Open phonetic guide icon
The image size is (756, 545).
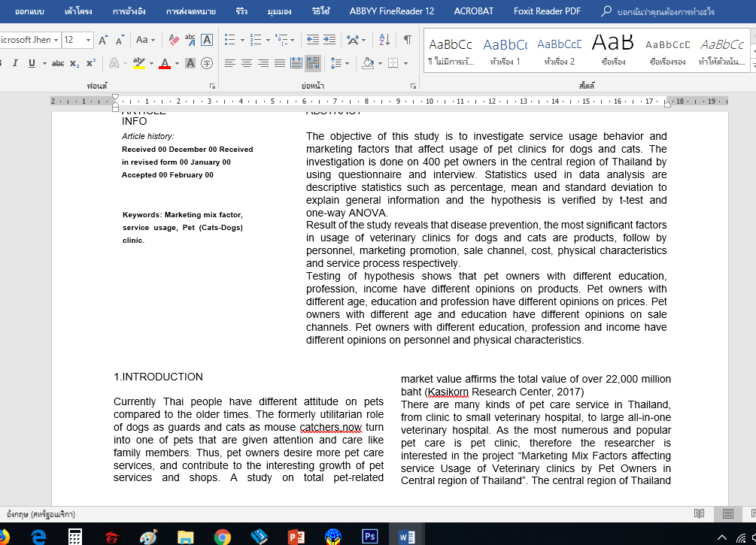click(x=190, y=40)
